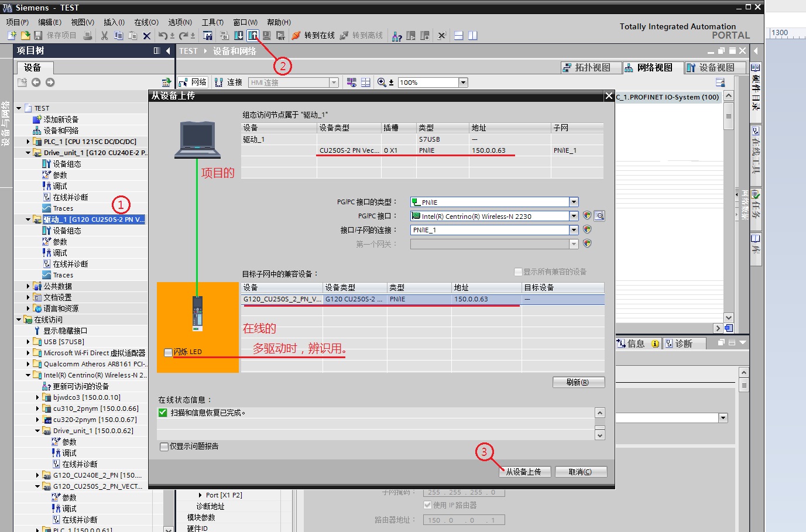This screenshot has height=532, width=806.
Task: Open the 在线(O) menu
Action: 146,22
